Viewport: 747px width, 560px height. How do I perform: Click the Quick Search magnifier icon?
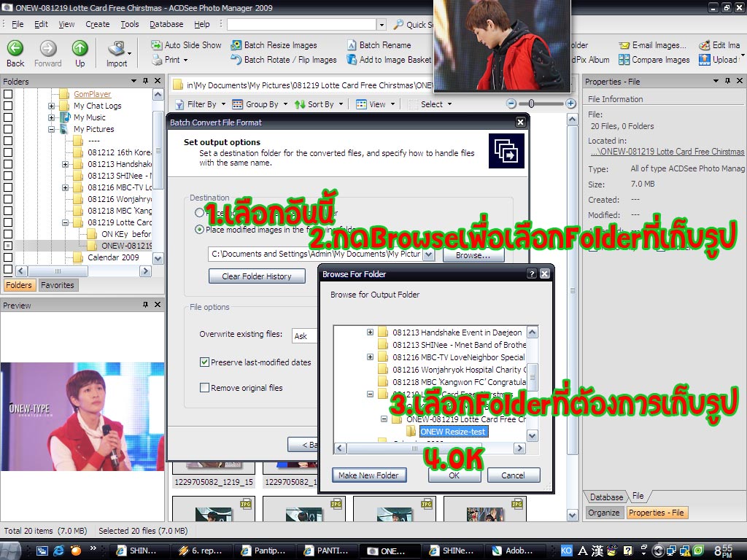point(399,24)
